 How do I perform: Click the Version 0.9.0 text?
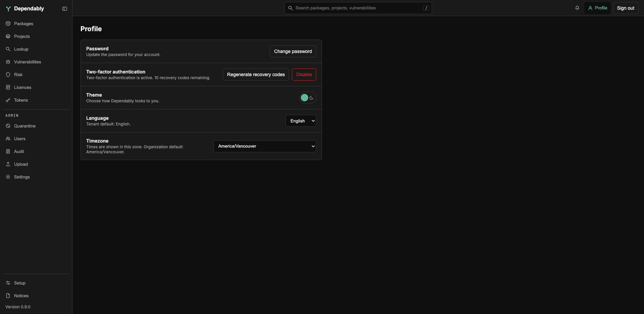pos(18,307)
